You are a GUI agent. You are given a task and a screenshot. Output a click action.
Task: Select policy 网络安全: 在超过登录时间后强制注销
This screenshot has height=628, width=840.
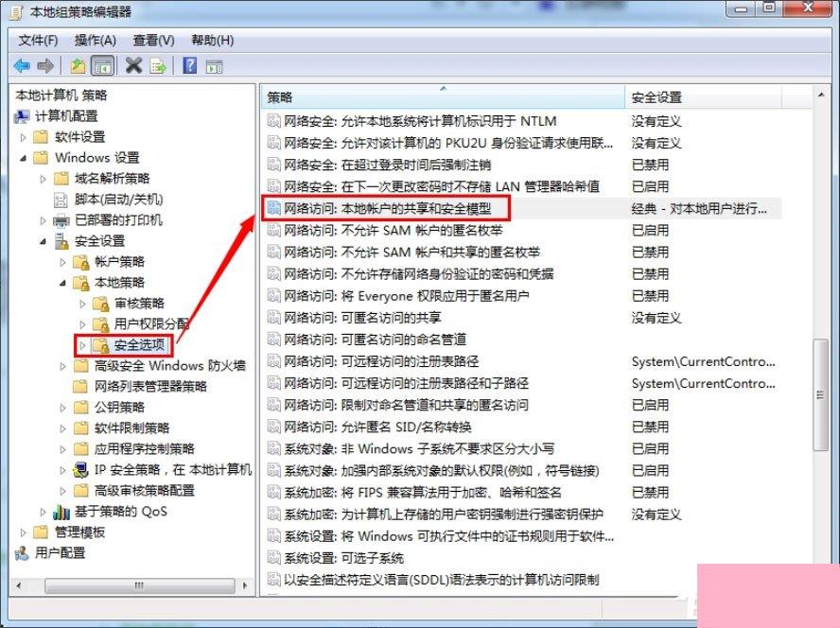point(387,165)
